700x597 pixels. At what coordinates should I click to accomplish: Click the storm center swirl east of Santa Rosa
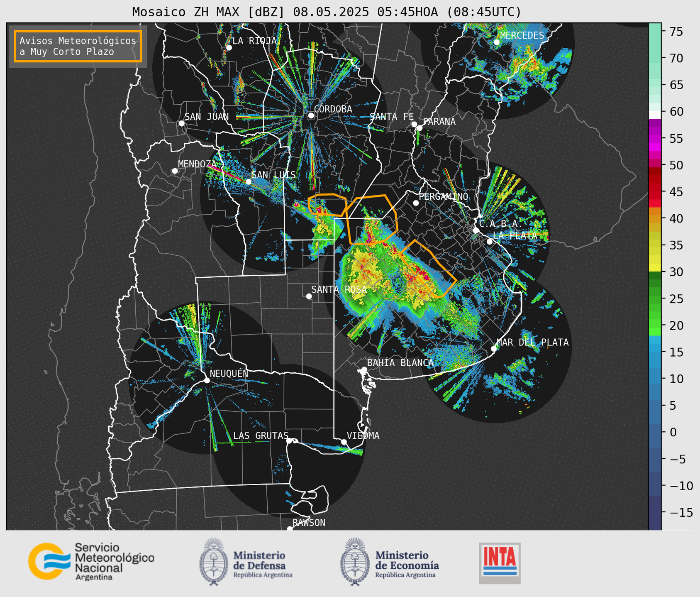[398, 283]
